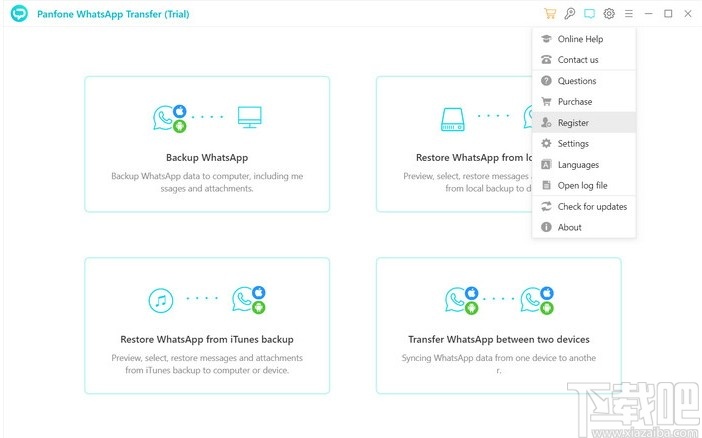Click WhatsApp icon in iTunes backup card

[248, 300]
